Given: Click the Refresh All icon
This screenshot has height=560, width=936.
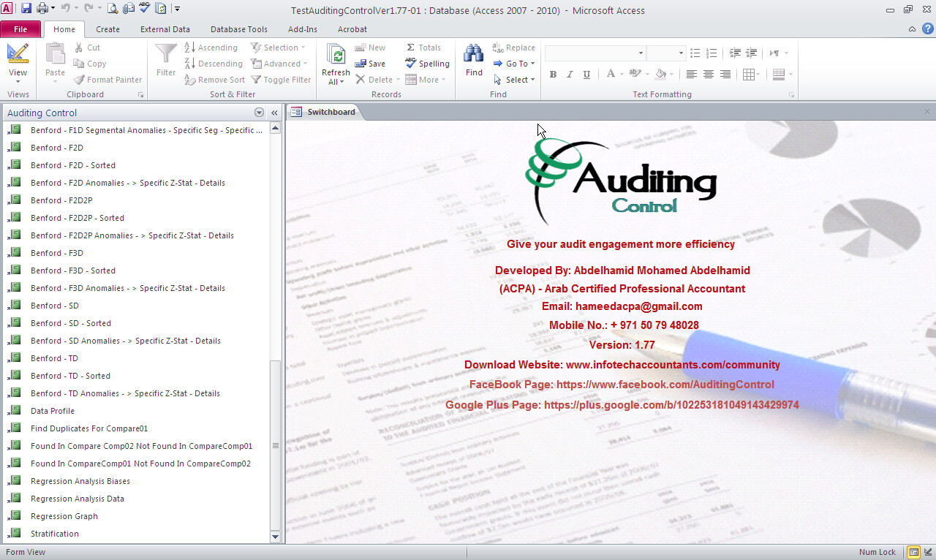Looking at the screenshot, I should coord(336,55).
